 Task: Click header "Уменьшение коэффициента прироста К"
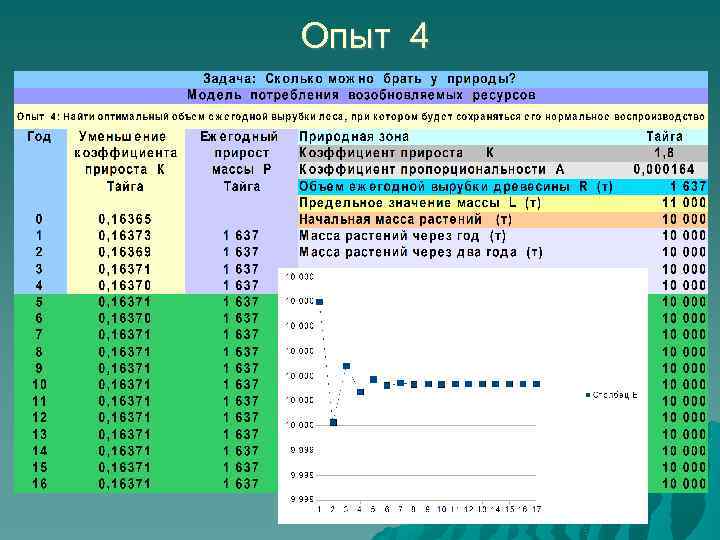tap(125, 153)
